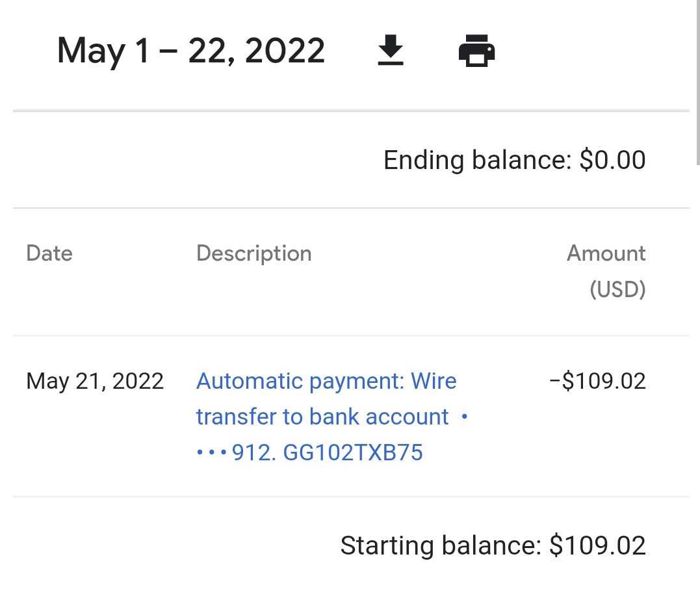
Task: Select the (USD) currency label
Action: click(617, 289)
